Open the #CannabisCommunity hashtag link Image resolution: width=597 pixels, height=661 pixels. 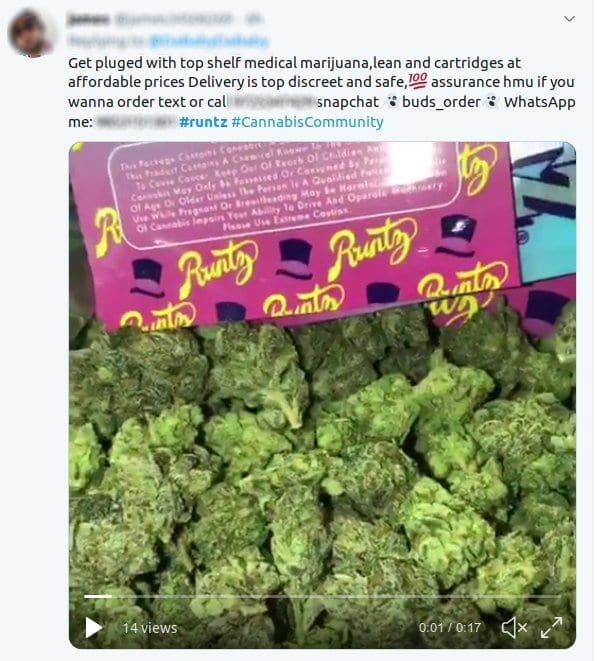pos(307,122)
